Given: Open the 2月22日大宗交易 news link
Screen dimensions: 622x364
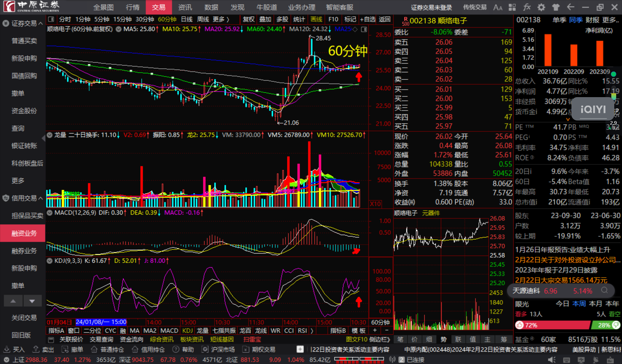Looking at the screenshot, I should [561, 280].
